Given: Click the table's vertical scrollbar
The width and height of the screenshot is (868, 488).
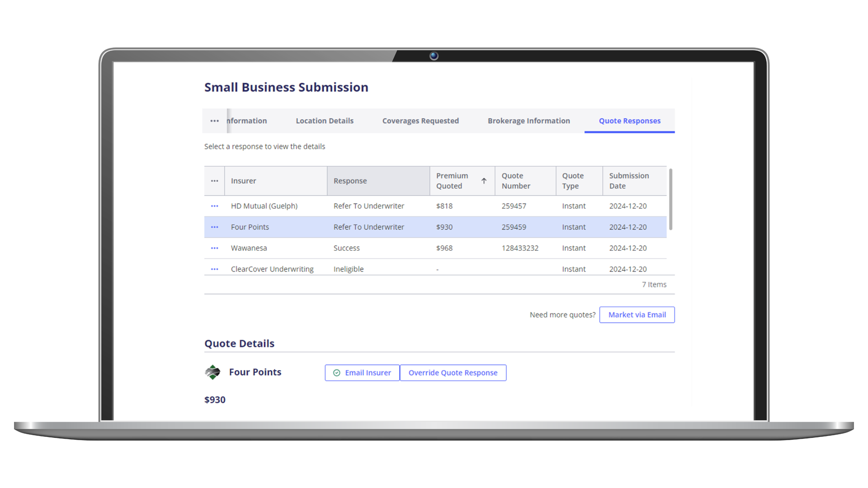Looking at the screenshot, I should tap(670, 199).
